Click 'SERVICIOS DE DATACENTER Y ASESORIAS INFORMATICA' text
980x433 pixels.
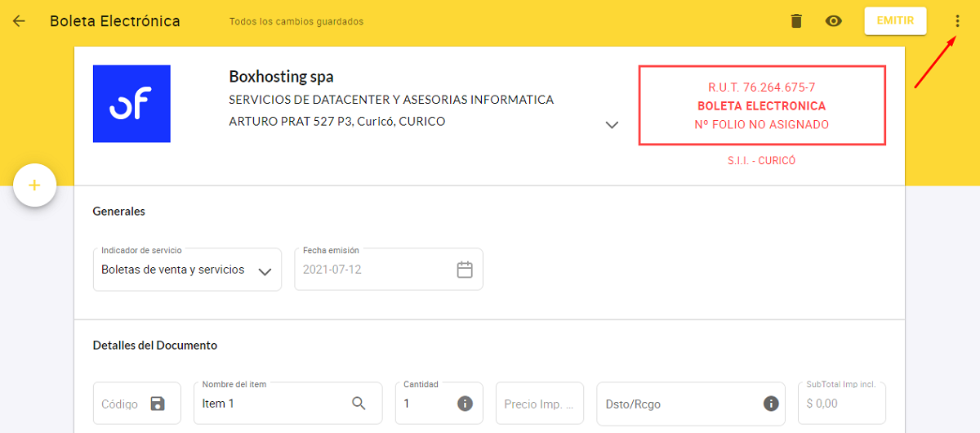tap(391, 100)
